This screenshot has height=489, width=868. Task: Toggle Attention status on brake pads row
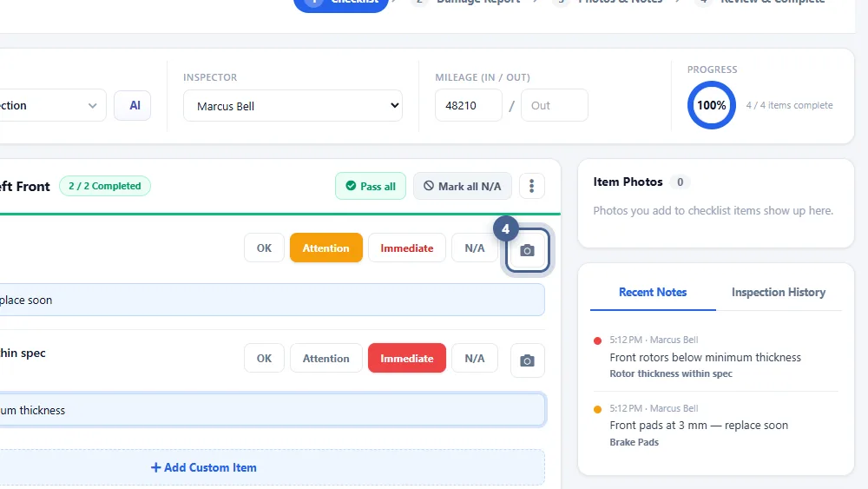tap(326, 248)
